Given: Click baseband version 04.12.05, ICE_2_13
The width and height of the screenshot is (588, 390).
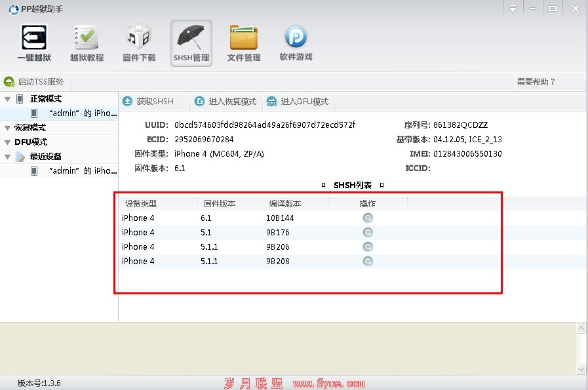Looking at the screenshot, I should tap(467, 139).
